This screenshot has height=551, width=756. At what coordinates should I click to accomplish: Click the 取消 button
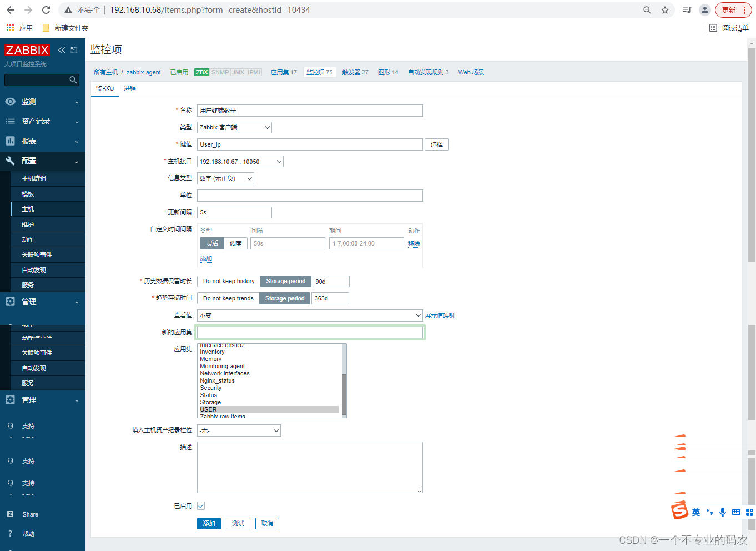(267, 523)
